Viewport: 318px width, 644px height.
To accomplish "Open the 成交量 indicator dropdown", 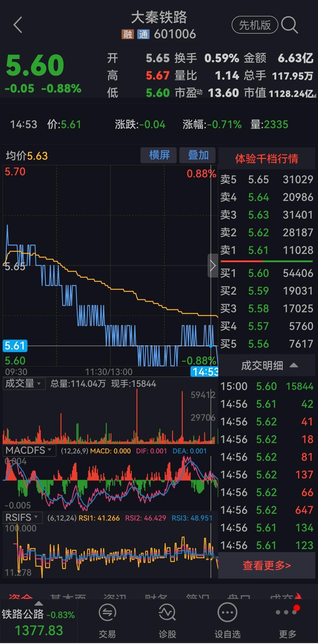I will point(24,384).
